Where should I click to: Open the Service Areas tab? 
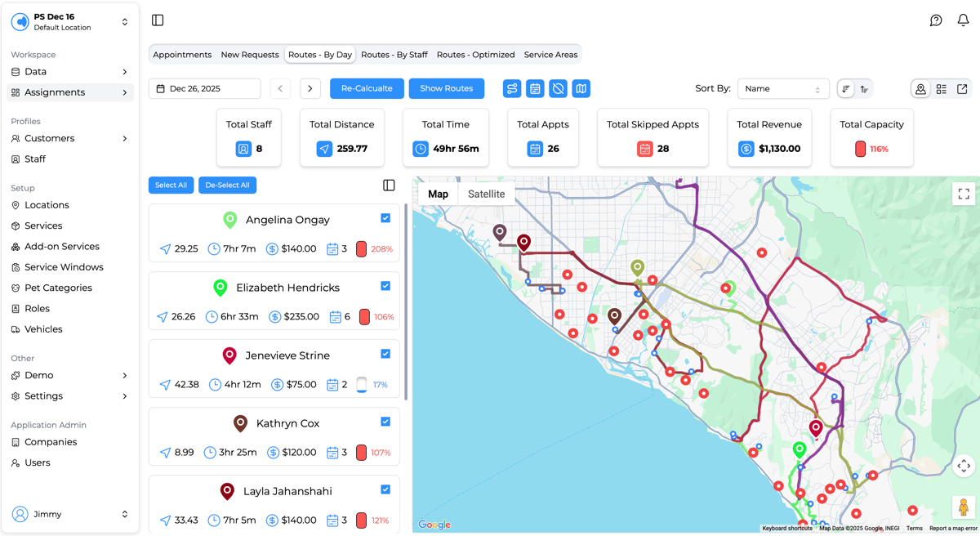coord(550,55)
